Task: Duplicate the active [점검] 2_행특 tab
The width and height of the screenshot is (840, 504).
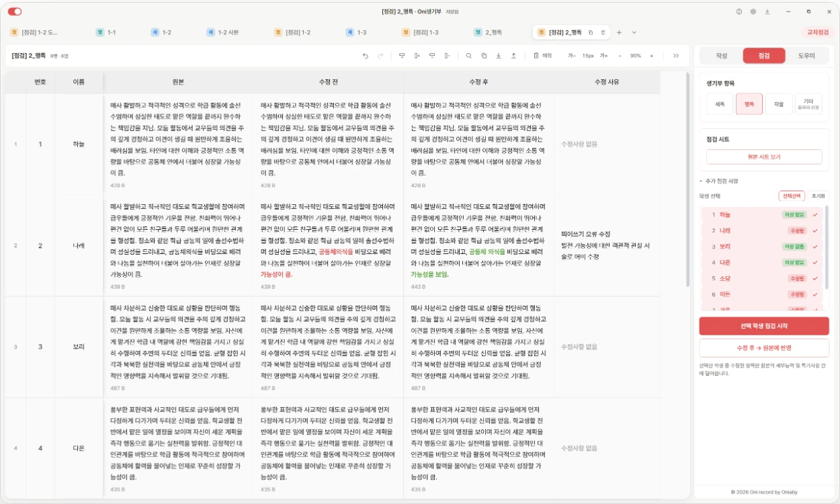Action: (x=591, y=32)
